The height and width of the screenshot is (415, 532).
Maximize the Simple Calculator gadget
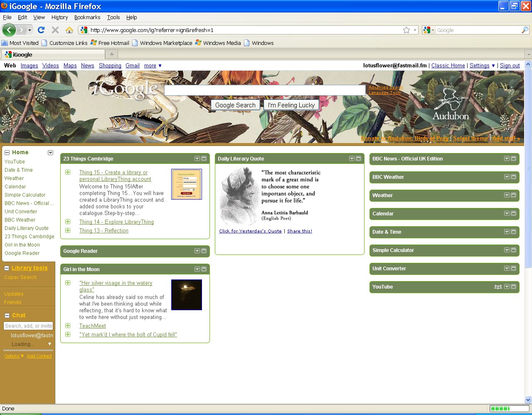click(x=514, y=250)
